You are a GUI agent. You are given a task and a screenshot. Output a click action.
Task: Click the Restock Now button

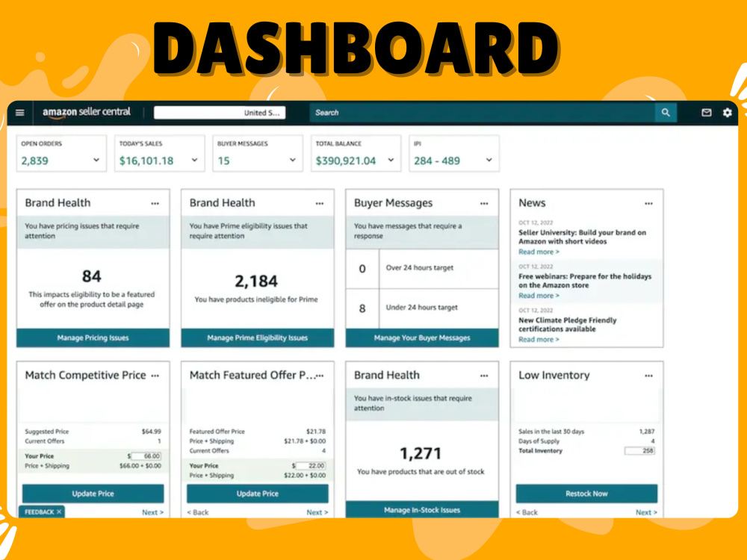click(586, 494)
